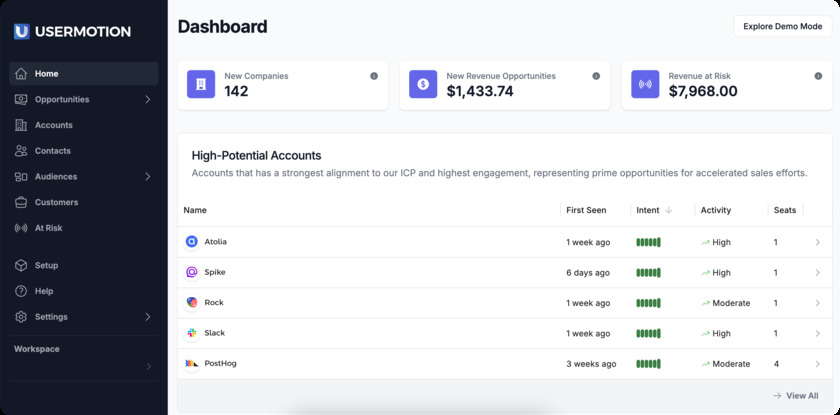Click the New Revenue Opportunities dollar icon

tap(423, 85)
